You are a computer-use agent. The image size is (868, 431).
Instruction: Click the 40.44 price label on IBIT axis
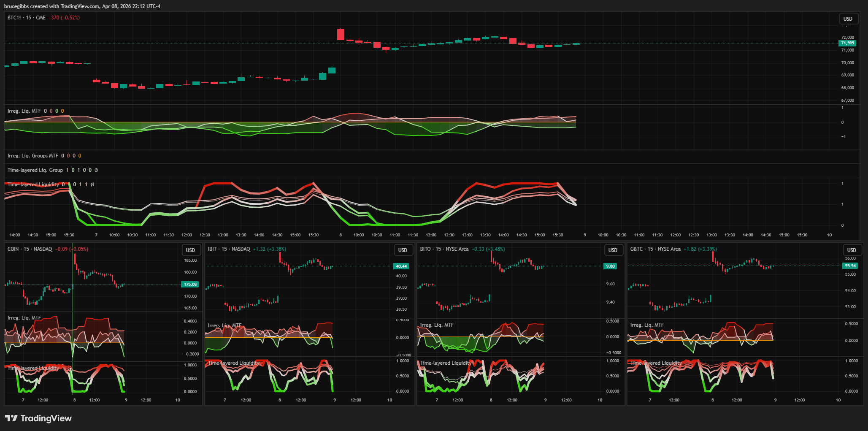(x=401, y=266)
